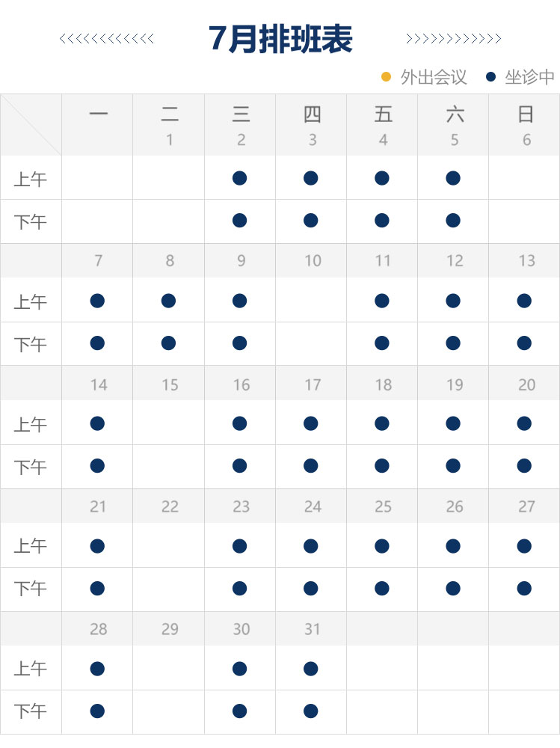Click date number 10 in calendar
The width and height of the screenshot is (560, 748).
click(313, 261)
